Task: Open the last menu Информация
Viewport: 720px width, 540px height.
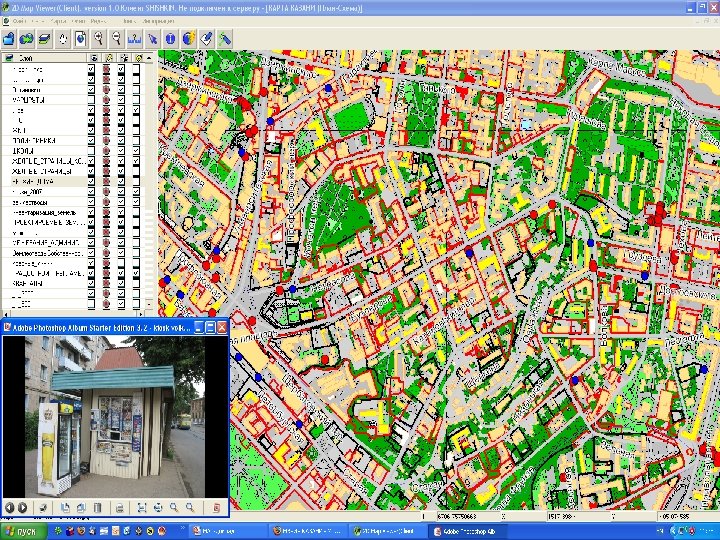Action: 158,21
